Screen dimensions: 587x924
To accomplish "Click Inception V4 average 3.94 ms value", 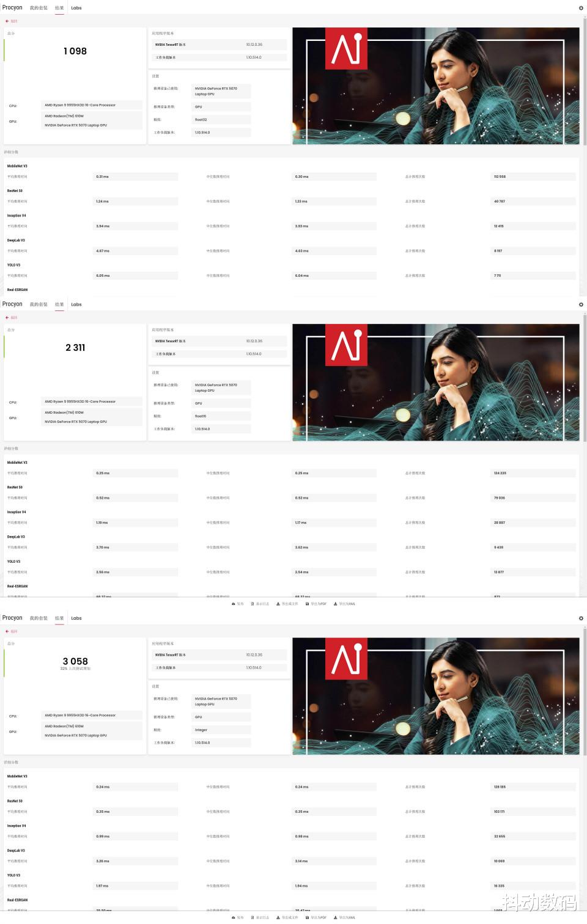I will pos(136,226).
